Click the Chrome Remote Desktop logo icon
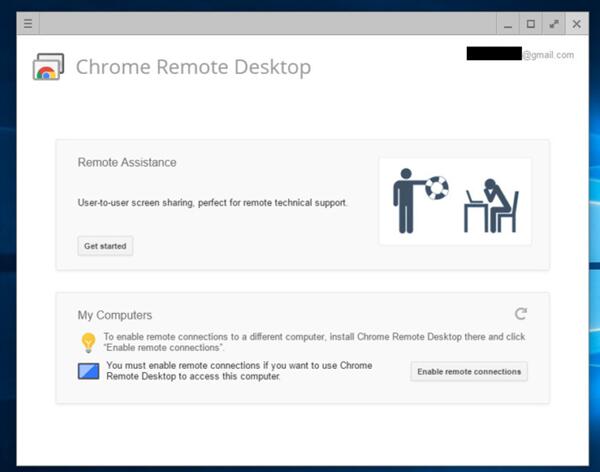600x472 pixels. pos(48,67)
